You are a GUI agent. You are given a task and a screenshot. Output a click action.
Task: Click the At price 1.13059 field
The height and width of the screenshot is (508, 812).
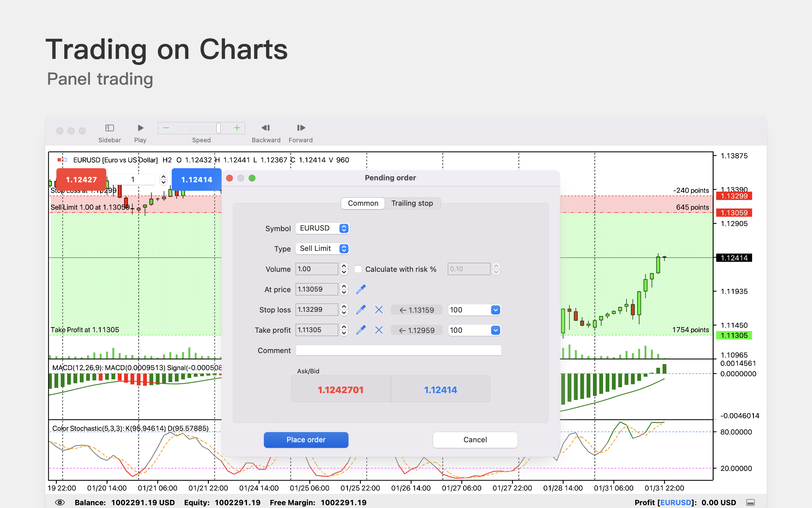point(316,289)
